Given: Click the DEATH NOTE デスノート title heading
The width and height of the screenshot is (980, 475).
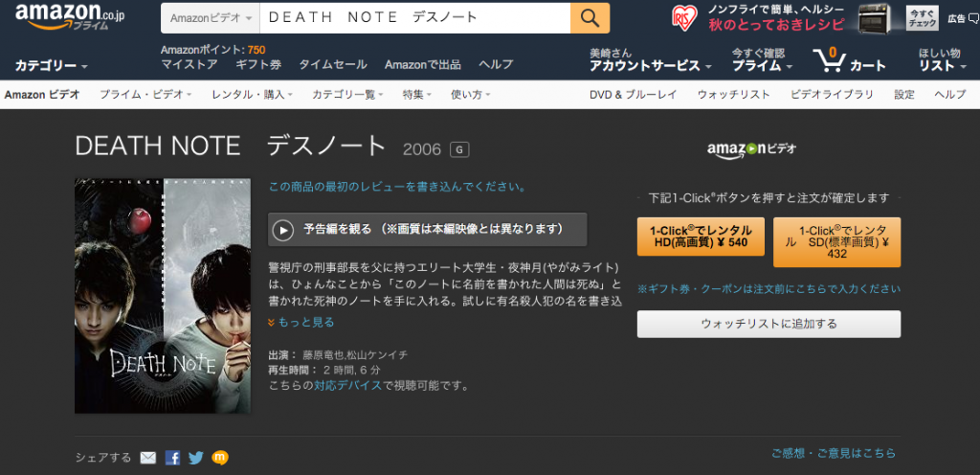Looking at the screenshot, I should pyautogui.click(x=231, y=147).
